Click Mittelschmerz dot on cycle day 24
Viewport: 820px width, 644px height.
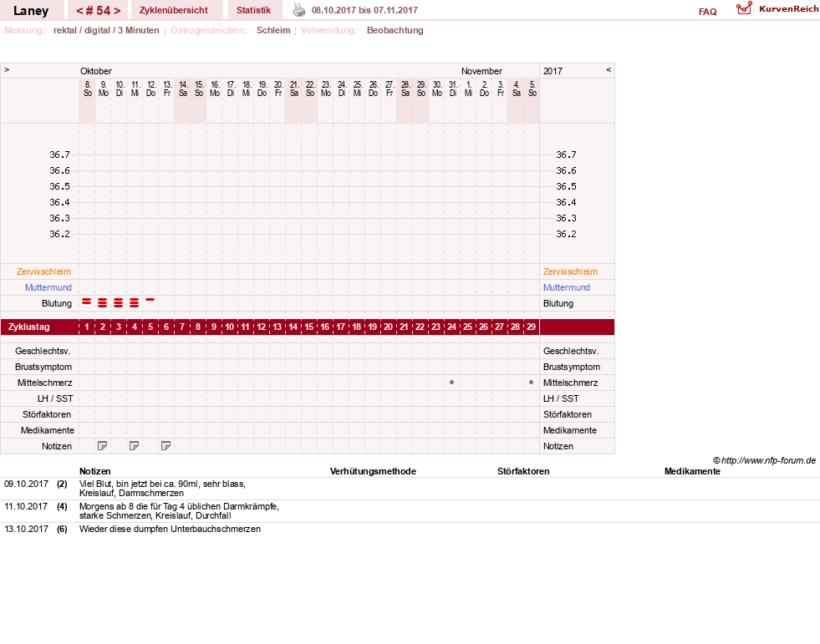[x=452, y=382]
